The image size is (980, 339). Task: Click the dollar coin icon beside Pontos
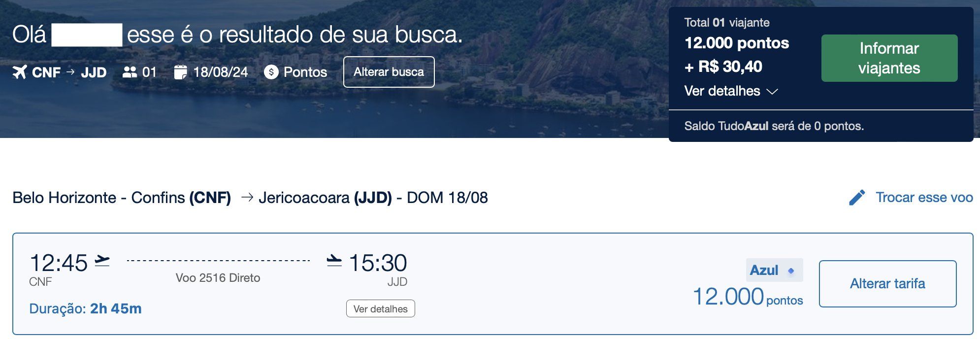coord(271,72)
